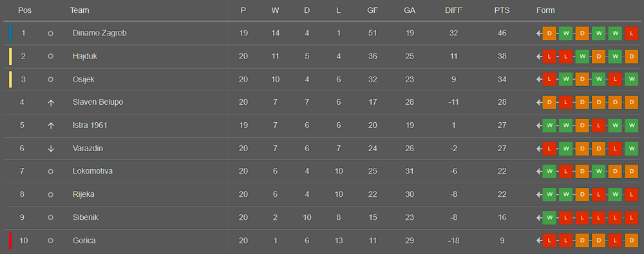This screenshot has width=644, height=254.
Task: Click the red relegation marker beside Gorica
Action: pos(11,240)
